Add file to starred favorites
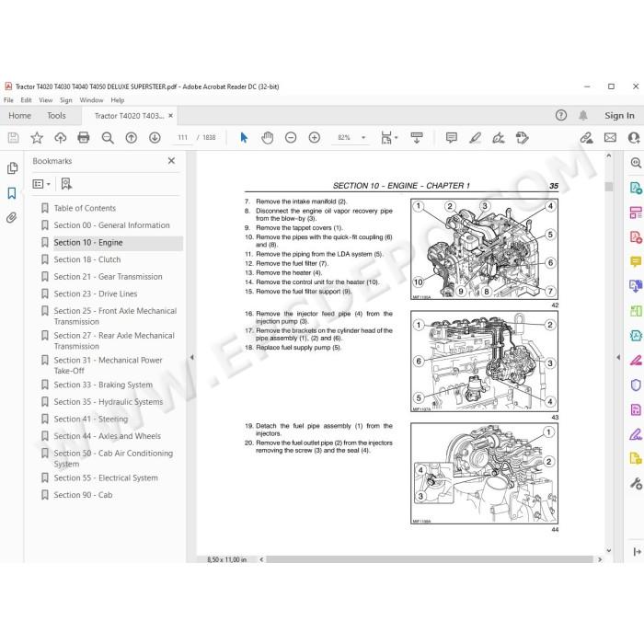This screenshot has height=644, width=644. click(x=37, y=138)
